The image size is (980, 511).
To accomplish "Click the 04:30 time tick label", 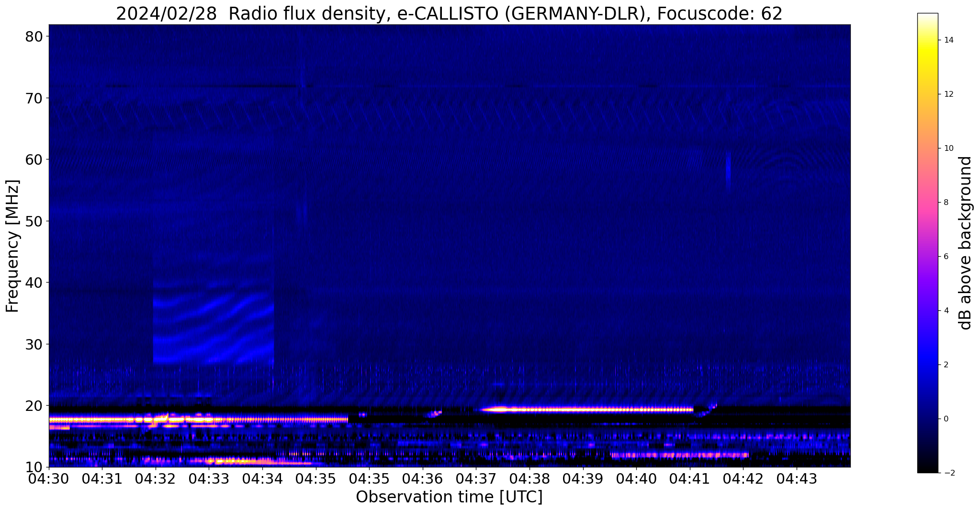I will pyautogui.click(x=49, y=478).
